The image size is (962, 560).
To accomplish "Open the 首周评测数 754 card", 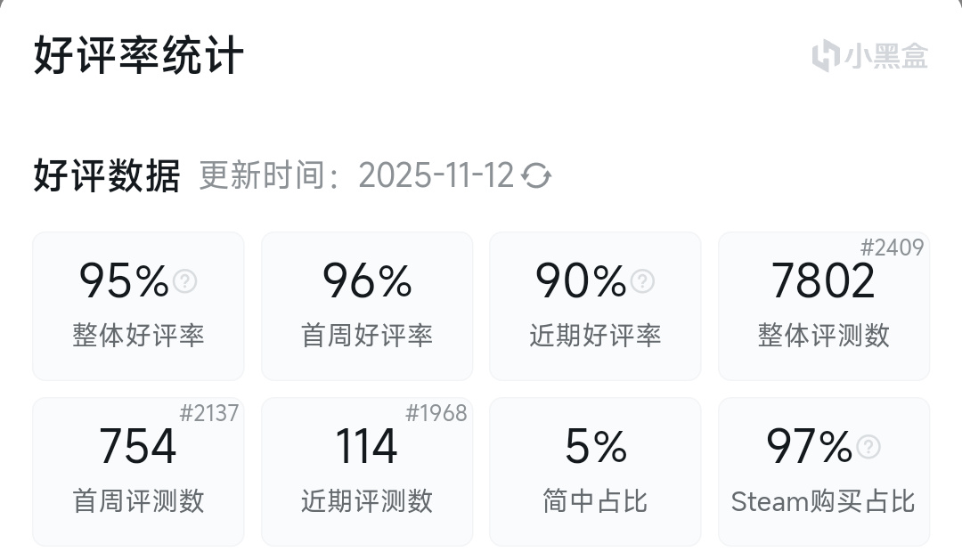I will tap(138, 472).
